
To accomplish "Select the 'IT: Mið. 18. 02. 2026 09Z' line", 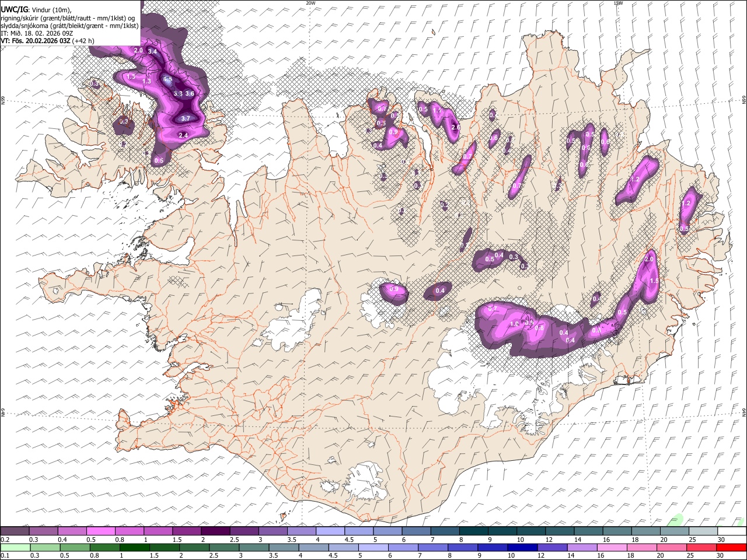I will click(37, 33).
